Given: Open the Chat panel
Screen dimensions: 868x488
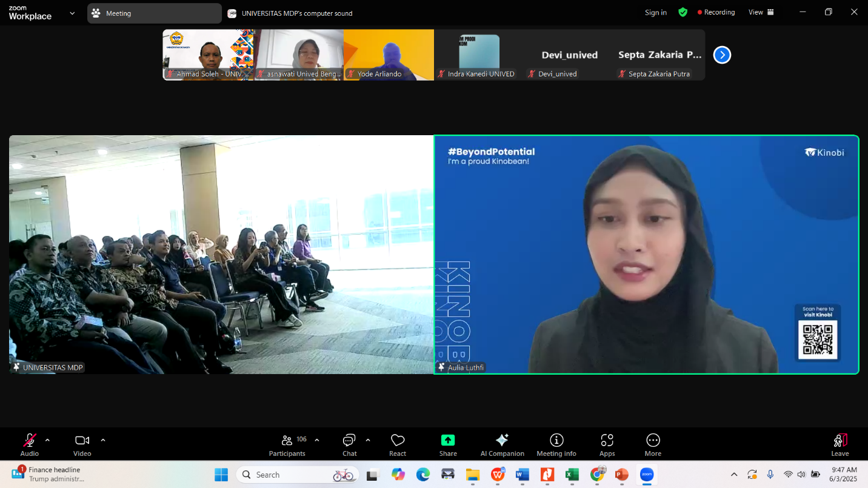Looking at the screenshot, I should 350,445.
